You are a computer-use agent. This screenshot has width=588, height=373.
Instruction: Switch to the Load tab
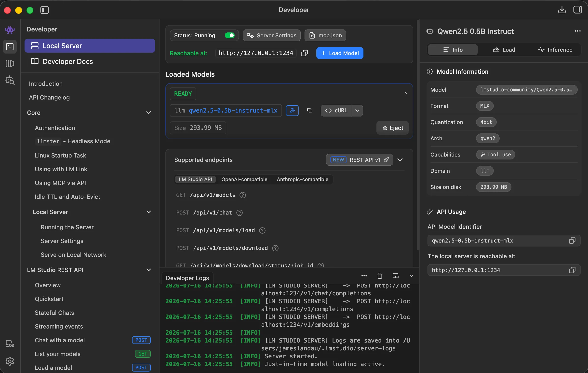tap(504, 50)
